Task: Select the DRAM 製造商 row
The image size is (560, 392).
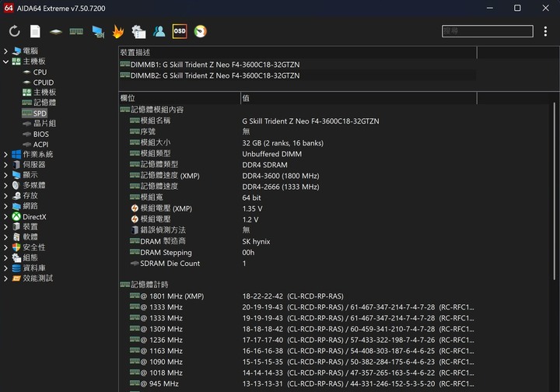Action: point(297,241)
